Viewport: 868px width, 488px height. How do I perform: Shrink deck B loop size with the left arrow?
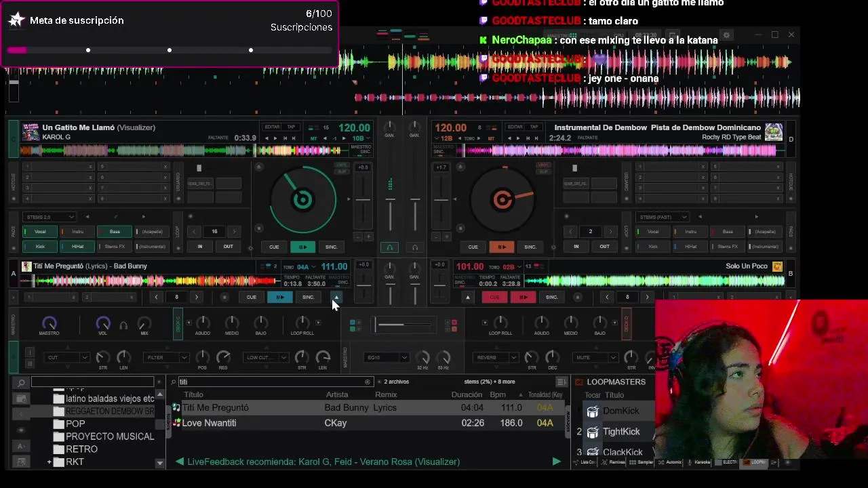[x=607, y=297]
